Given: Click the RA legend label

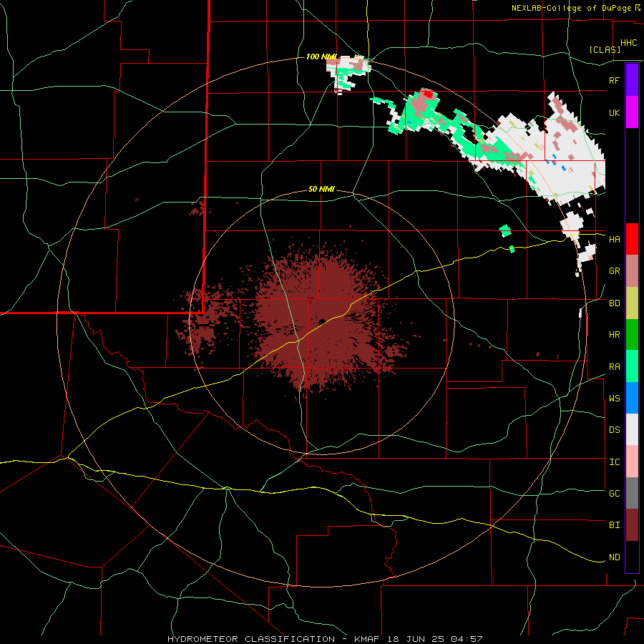Looking at the screenshot, I should [614, 367].
